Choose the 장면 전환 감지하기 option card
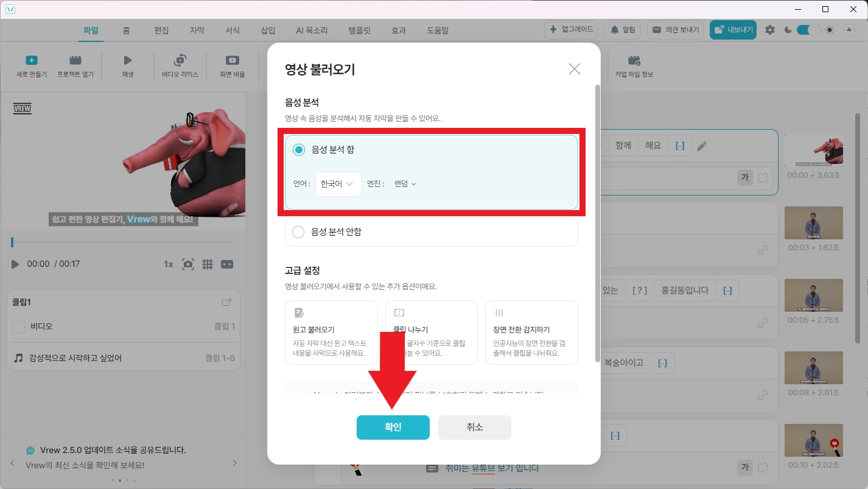Image resolution: width=868 pixels, height=489 pixels. (x=531, y=332)
